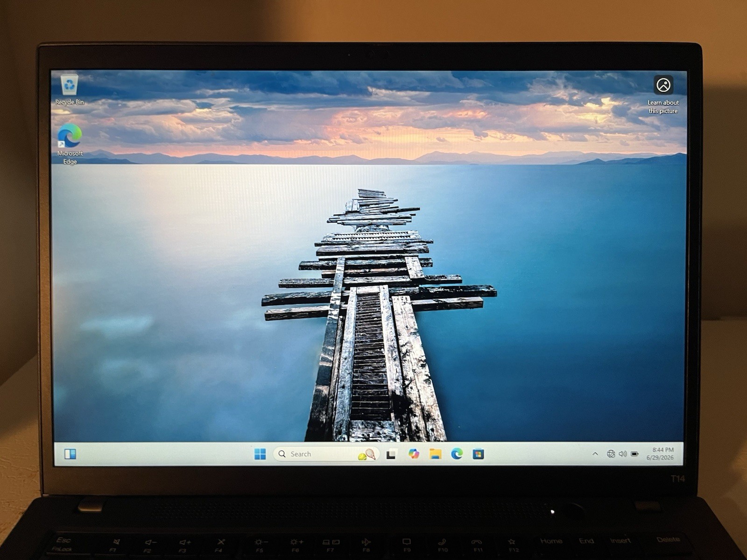This screenshot has height=560, width=747.
Task: Open the Recycle Bin desktop icon
Action: click(70, 89)
